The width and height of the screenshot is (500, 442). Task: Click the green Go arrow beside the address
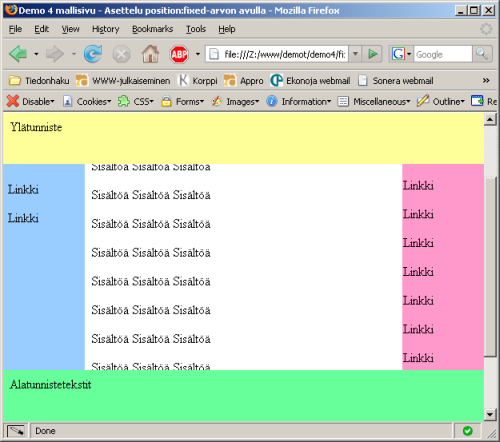coord(372,54)
